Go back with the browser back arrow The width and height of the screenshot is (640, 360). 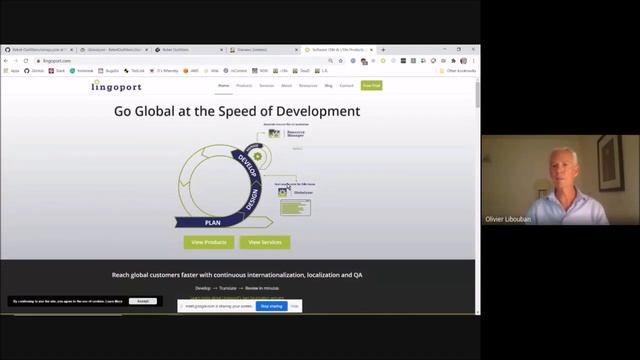tap(6, 61)
